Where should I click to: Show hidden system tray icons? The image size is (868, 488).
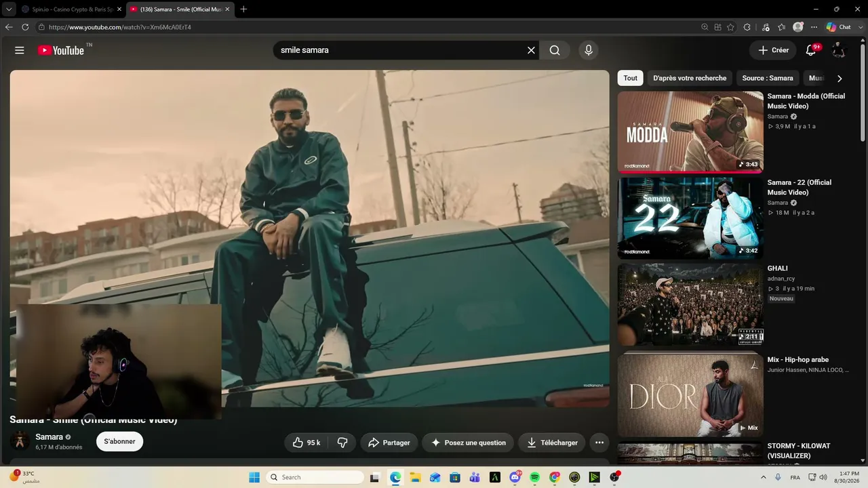pos(764,477)
